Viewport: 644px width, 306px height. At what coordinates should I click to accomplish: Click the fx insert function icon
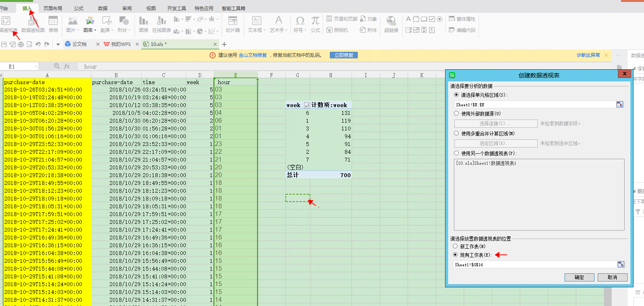pos(67,66)
